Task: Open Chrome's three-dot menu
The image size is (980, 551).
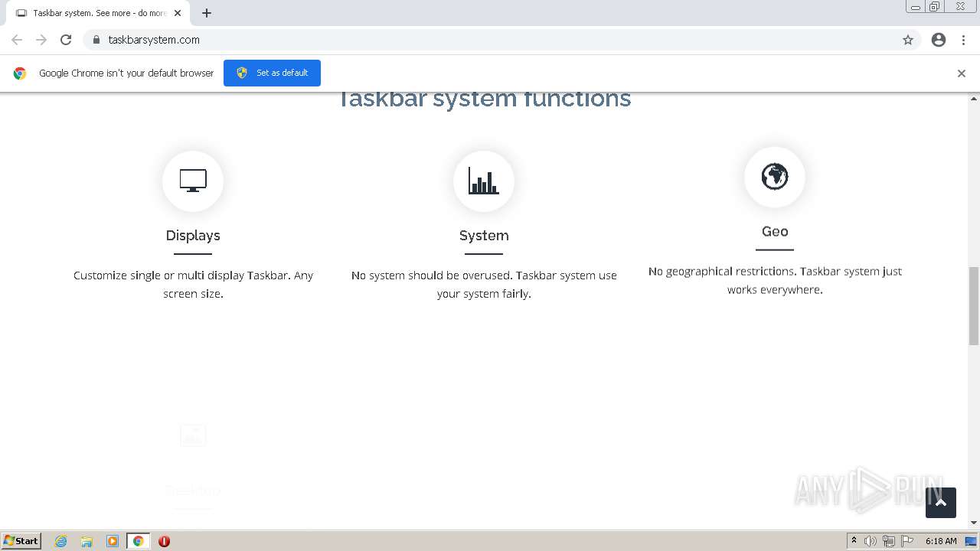Action: coord(963,40)
